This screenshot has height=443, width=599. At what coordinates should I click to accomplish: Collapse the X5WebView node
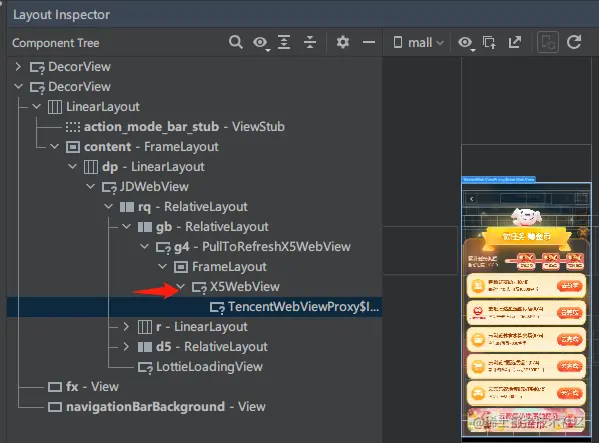[x=181, y=286]
